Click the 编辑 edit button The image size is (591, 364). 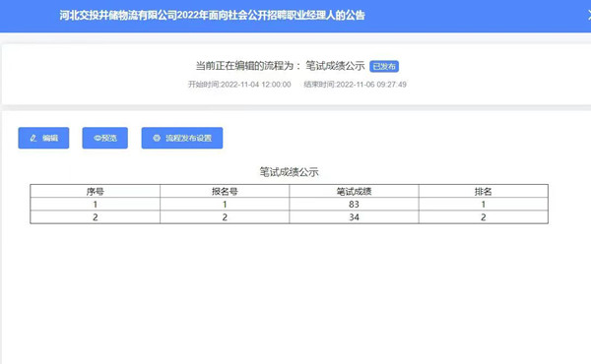43,138
